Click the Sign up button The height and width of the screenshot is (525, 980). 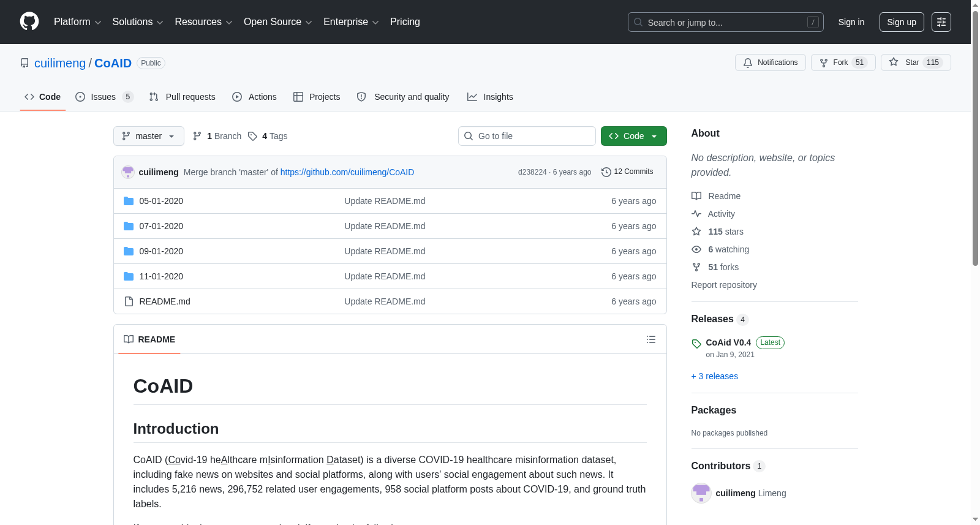[x=902, y=22]
